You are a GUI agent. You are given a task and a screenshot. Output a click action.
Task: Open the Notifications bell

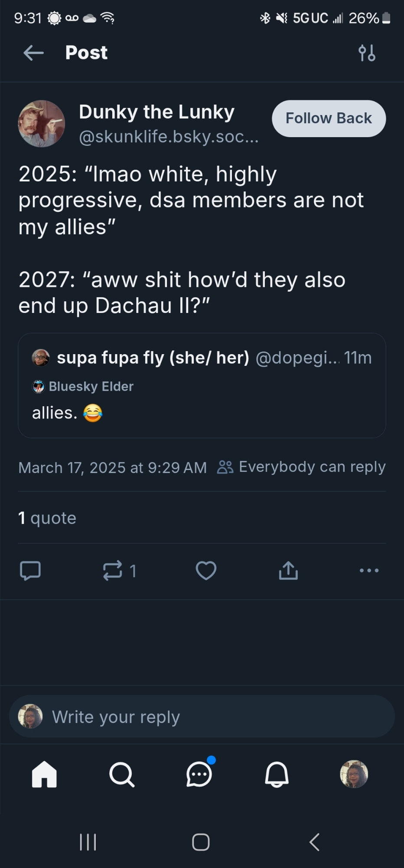277,774
